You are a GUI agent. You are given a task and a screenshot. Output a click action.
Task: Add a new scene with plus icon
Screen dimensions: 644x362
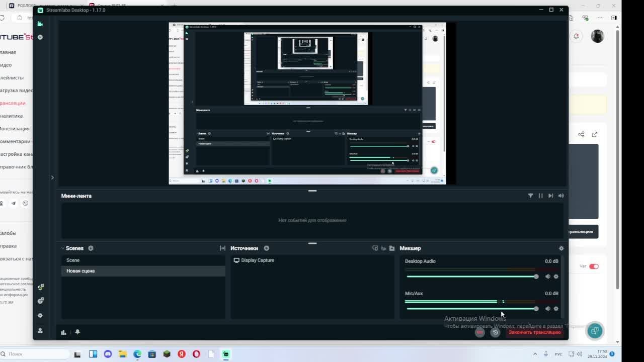click(x=91, y=248)
